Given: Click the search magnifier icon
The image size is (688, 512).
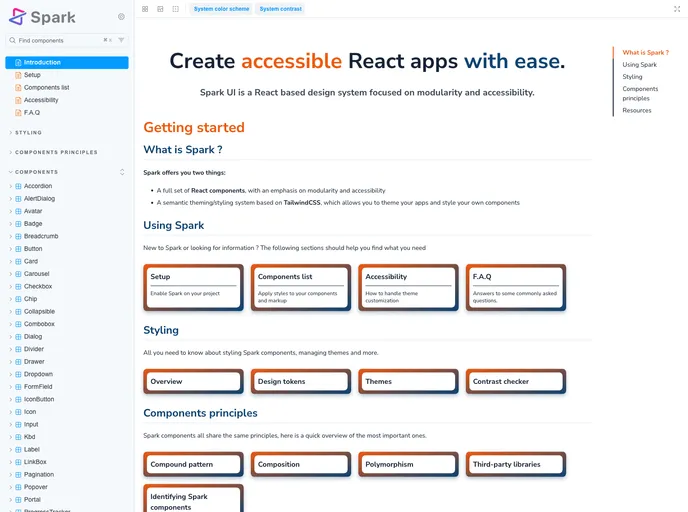Looking at the screenshot, I should [12, 40].
